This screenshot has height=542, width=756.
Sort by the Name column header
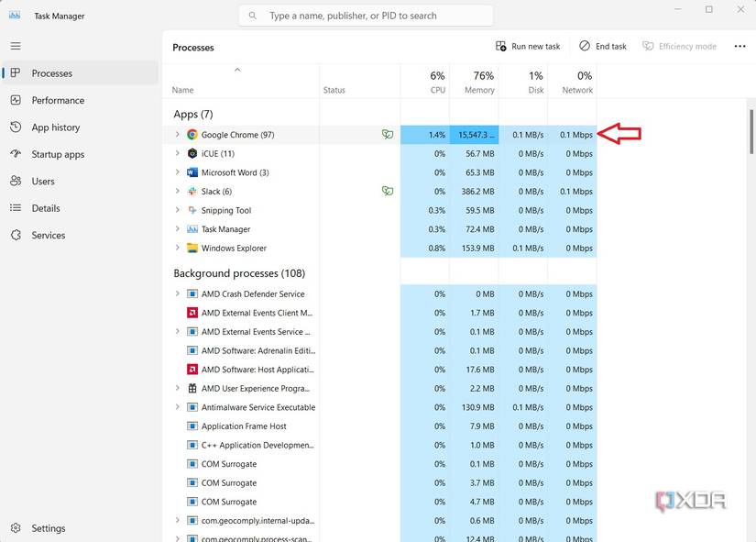click(241, 81)
